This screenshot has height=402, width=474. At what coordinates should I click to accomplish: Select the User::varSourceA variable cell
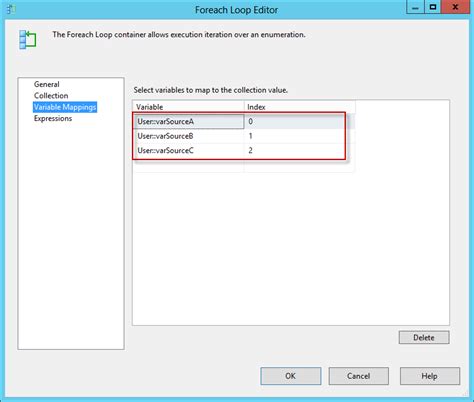189,122
